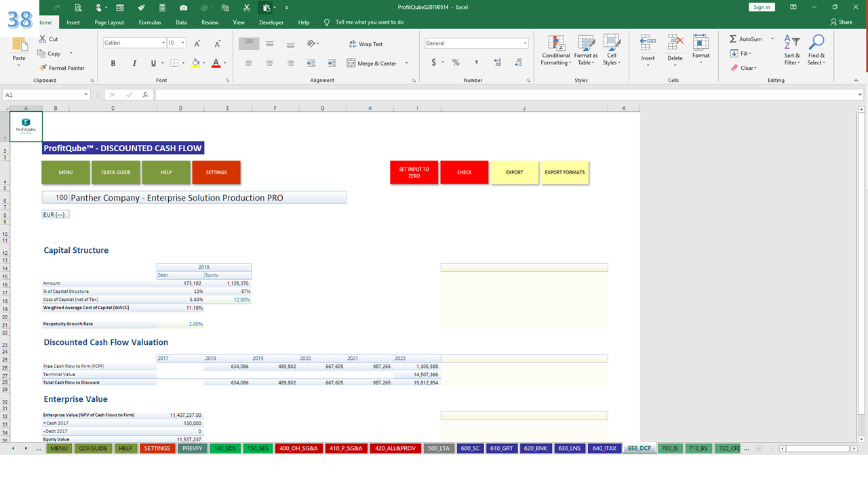Increase font size with the larger A icon
Screen dimensions: 868x488
click(197, 43)
